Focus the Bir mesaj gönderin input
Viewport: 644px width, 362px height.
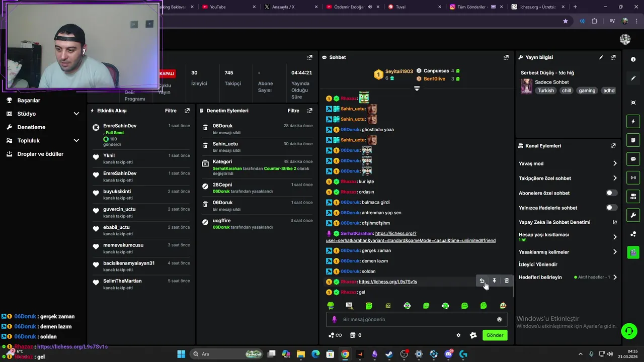[417, 319]
